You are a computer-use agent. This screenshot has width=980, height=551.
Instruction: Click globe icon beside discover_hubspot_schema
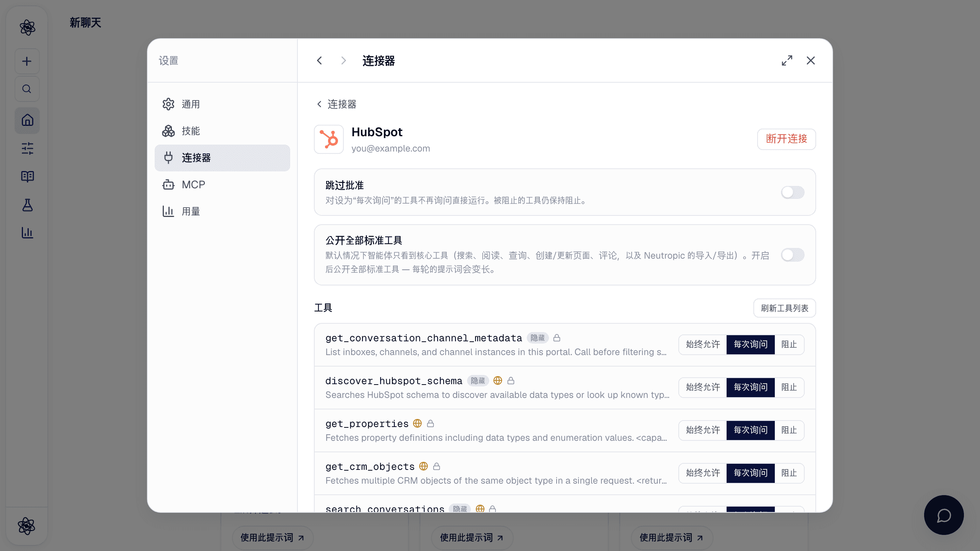click(498, 381)
